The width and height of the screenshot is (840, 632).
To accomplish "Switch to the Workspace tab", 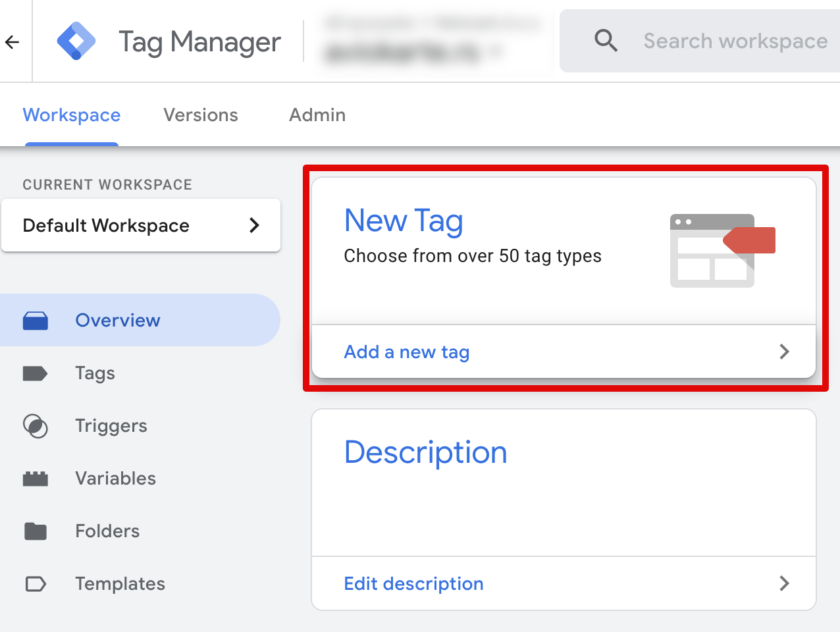I will point(72,115).
